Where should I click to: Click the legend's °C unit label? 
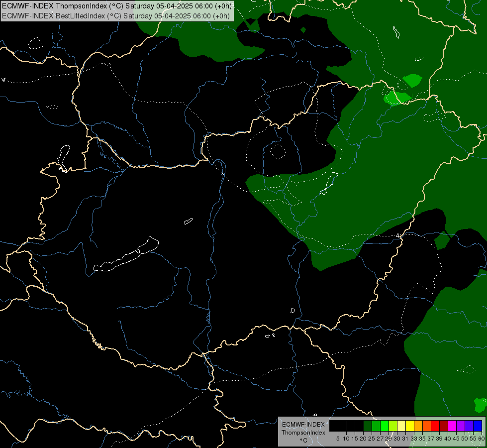pyautogui.click(x=303, y=441)
